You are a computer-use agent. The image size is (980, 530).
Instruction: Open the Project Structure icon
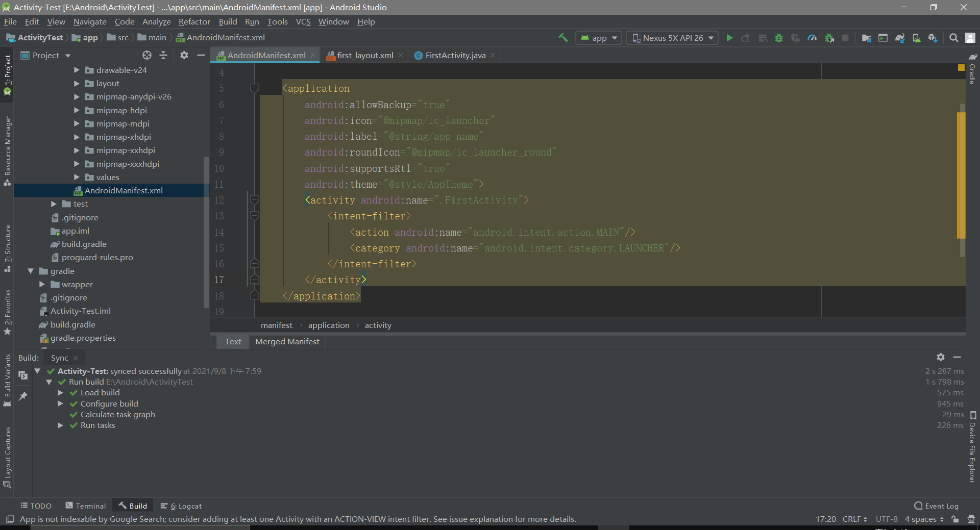pyautogui.click(x=866, y=38)
